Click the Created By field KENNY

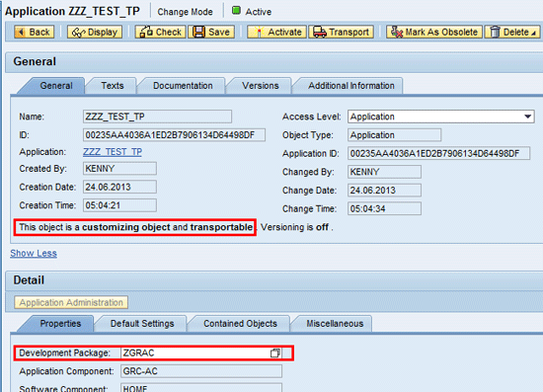(x=119, y=169)
